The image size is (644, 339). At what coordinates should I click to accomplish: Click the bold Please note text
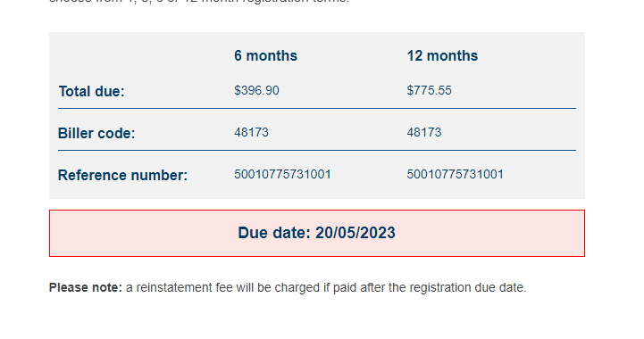click(86, 287)
